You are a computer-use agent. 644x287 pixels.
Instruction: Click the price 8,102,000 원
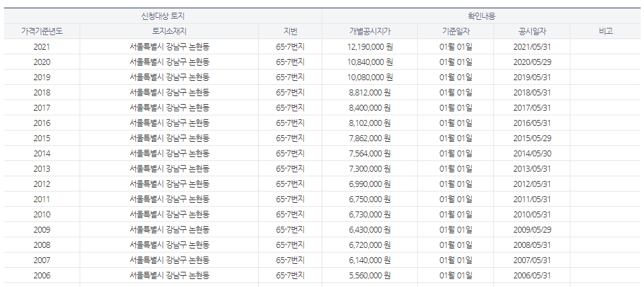point(369,123)
